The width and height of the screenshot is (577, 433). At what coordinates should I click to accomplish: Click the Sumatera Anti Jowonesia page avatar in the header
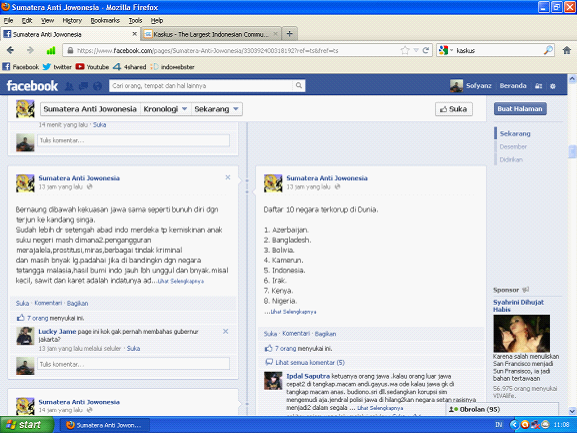25,109
